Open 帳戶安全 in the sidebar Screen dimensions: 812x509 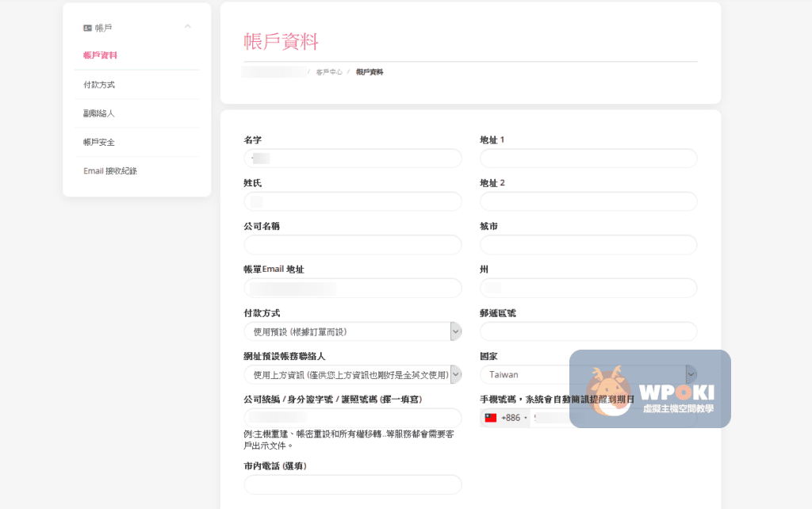[99, 143]
